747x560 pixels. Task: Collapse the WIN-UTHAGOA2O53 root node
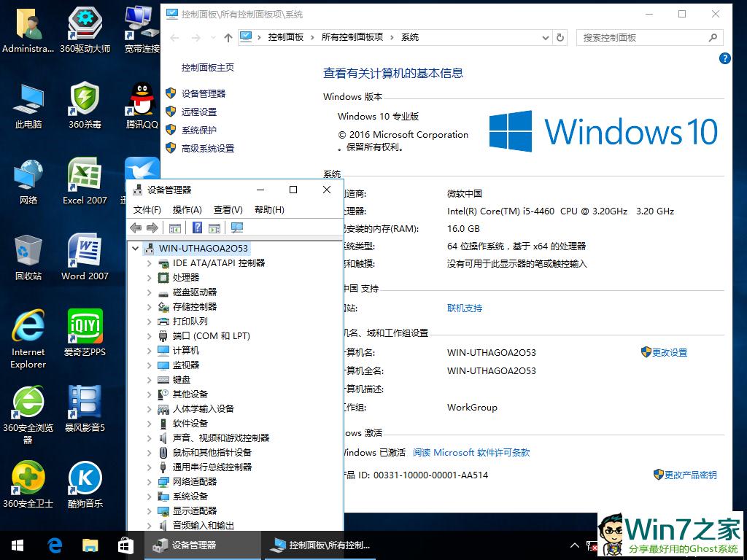[x=135, y=248]
